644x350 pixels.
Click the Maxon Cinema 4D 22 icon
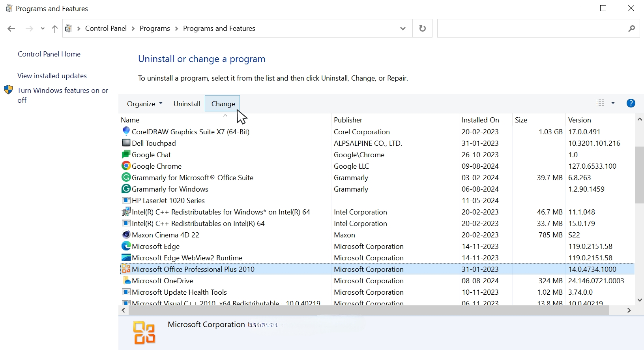click(126, 234)
